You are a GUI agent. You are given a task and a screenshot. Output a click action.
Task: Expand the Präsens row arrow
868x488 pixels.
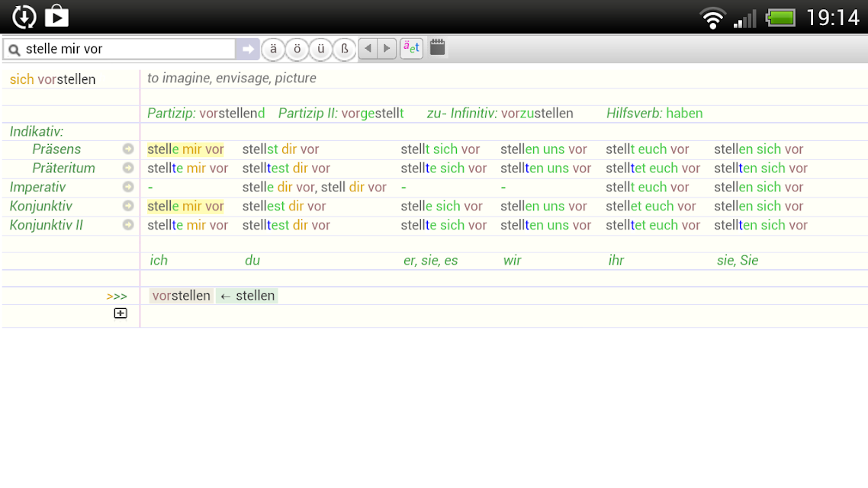point(128,149)
